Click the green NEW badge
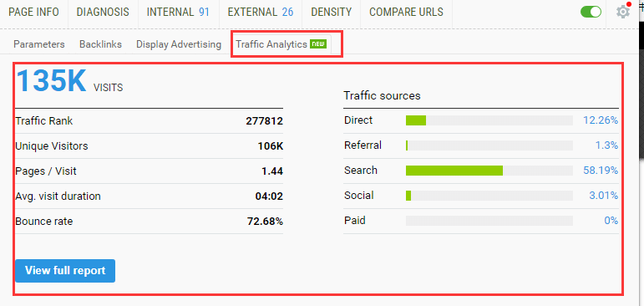This screenshot has height=306, width=644. tap(318, 44)
